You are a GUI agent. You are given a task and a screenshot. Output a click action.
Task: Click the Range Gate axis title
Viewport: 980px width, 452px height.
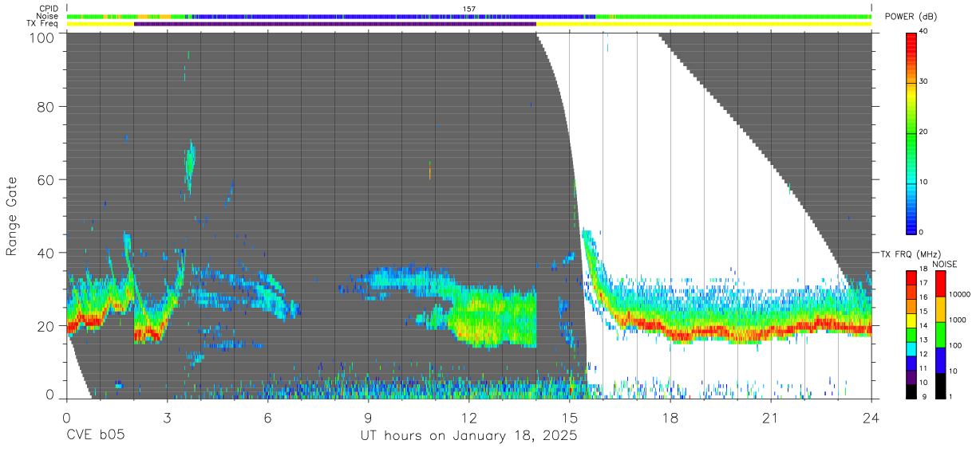point(12,216)
